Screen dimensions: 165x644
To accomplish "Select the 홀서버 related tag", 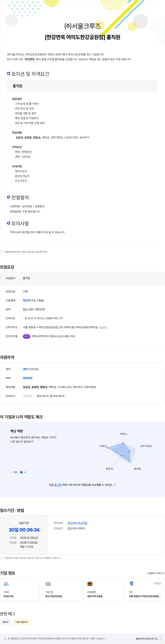I will pos(5,622).
